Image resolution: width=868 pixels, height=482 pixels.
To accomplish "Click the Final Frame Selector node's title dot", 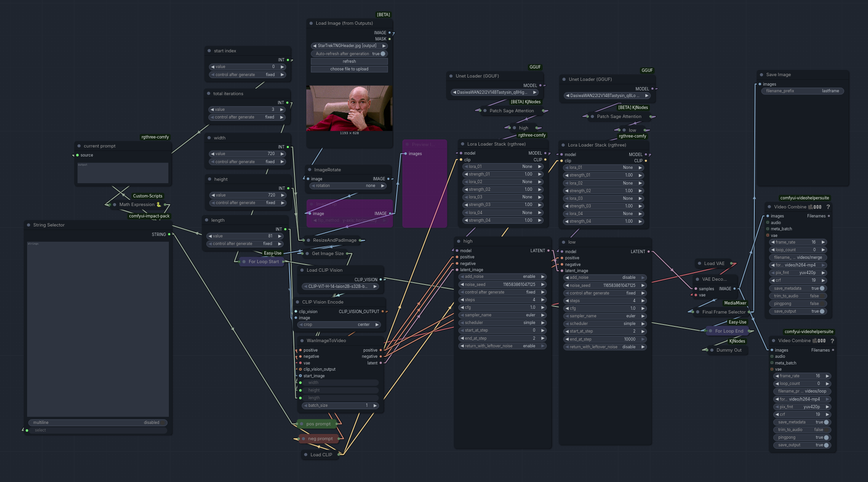I will point(698,312).
